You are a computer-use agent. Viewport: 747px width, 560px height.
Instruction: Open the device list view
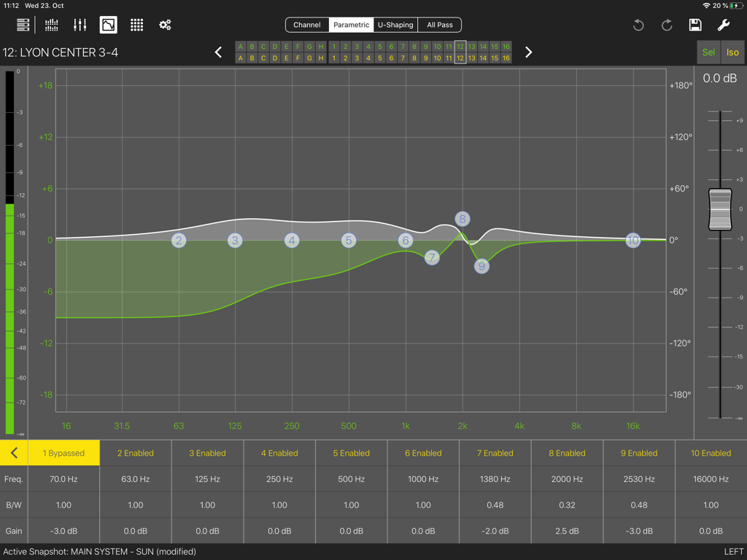coord(22,24)
